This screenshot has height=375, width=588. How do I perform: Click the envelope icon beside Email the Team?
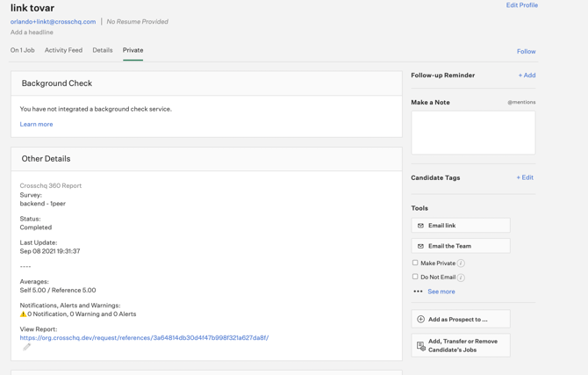(420, 246)
